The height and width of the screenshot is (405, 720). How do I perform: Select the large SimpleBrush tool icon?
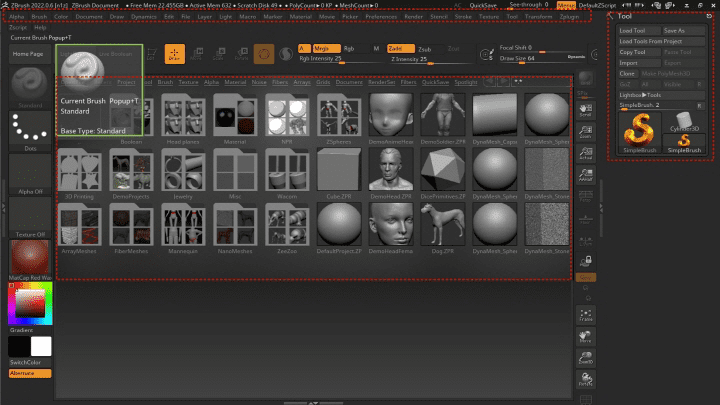coord(639,132)
